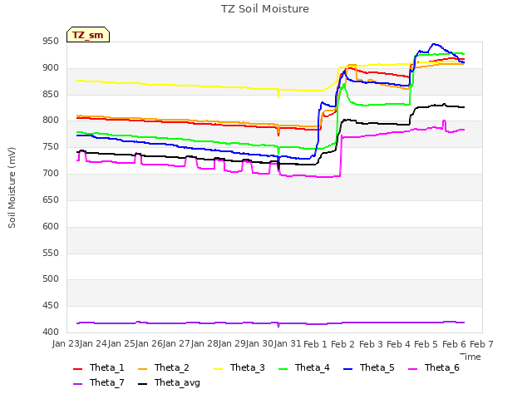
Task: Click the 750 y-axis tick label
Action: click(x=51, y=147)
